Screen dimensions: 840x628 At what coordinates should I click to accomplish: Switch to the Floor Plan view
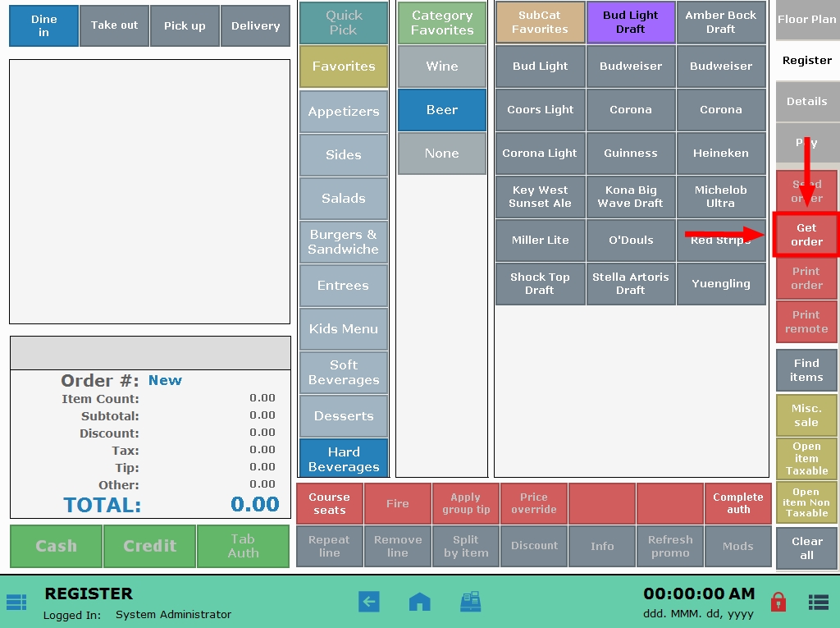806,19
